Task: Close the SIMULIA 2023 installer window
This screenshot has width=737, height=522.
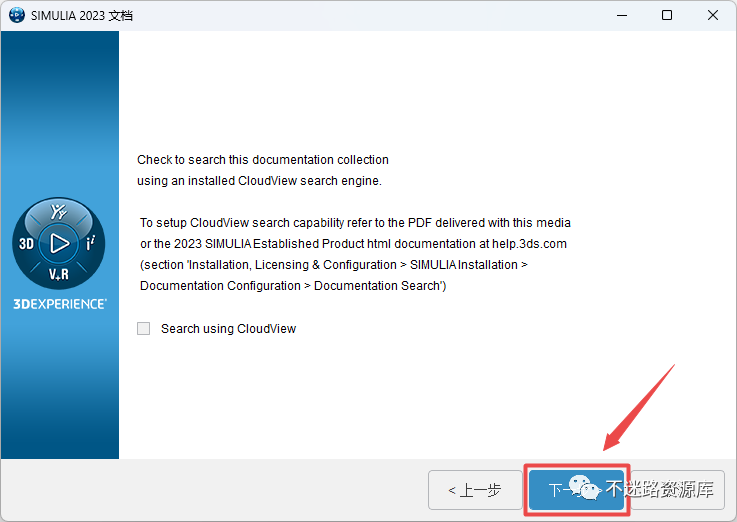Action: point(713,15)
